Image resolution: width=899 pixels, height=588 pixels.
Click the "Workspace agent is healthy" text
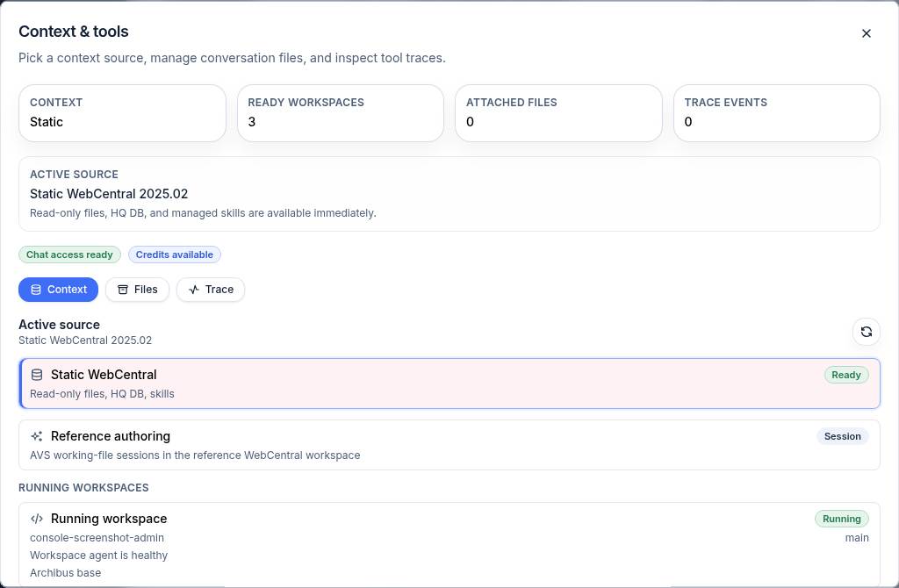point(98,556)
